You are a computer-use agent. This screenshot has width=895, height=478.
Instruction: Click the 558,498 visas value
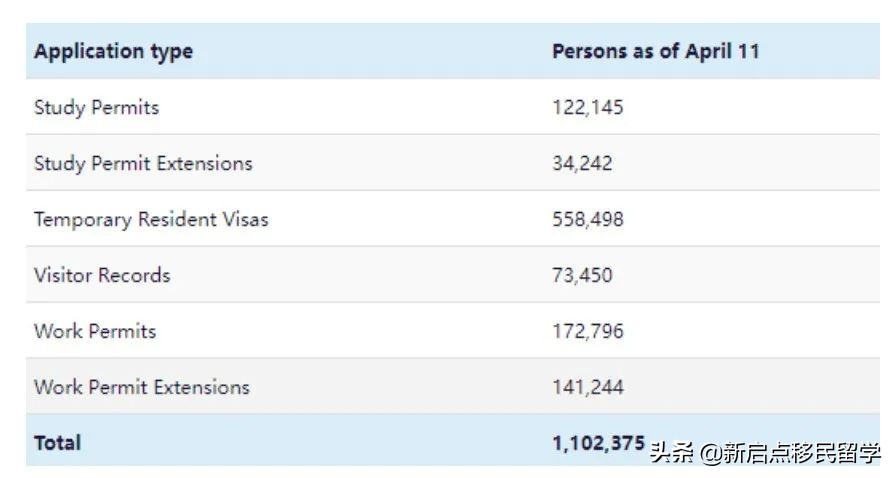587,220
